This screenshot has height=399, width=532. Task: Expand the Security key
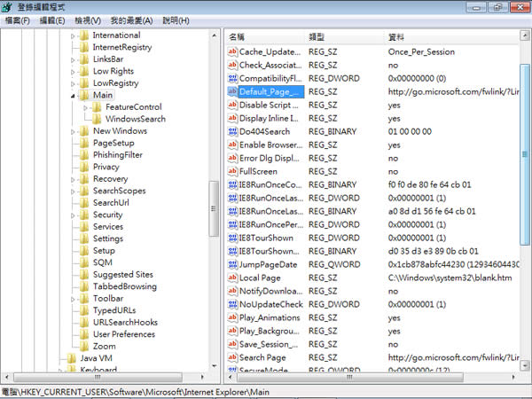tap(73, 215)
